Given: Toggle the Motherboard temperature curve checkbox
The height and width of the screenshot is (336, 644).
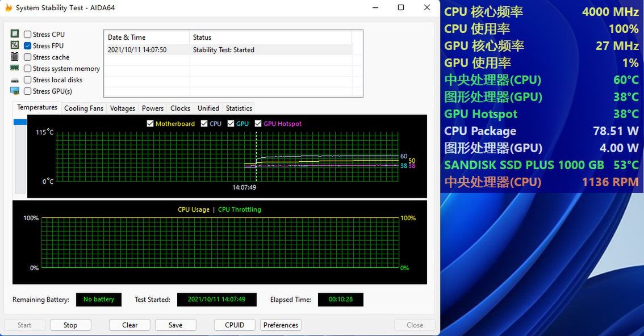Looking at the screenshot, I should click(x=149, y=123).
